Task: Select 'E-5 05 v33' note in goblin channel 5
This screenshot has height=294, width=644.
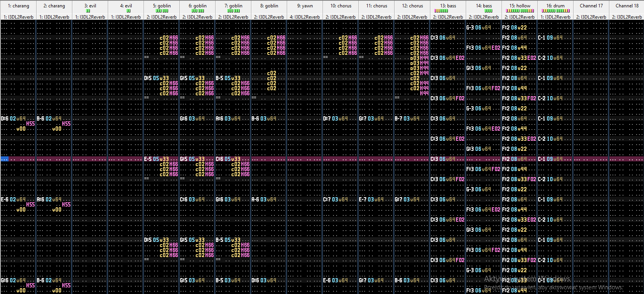Action: point(156,159)
